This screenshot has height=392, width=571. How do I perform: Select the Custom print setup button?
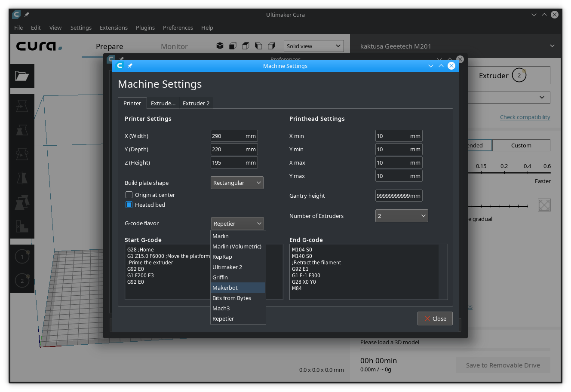(521, 145)
